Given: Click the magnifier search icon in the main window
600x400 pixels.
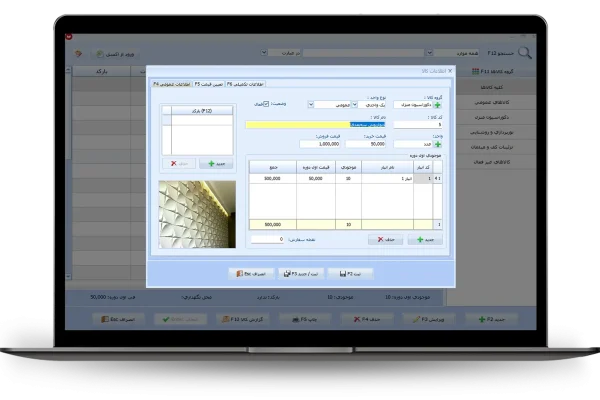Looking at the screenshot, I should [525, 52].
